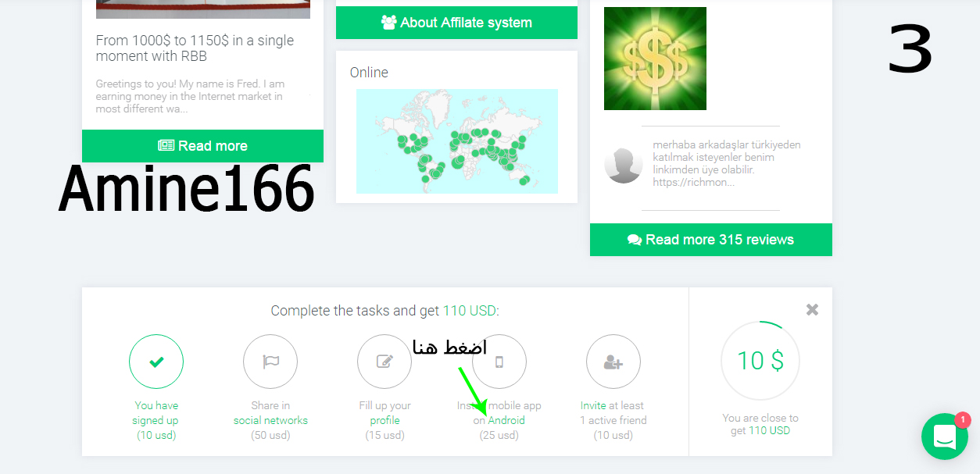The height and width of the screenshot is (474, 980).
Task: Click the add-friend invite circle icon
Action: (x=613, y=362)
